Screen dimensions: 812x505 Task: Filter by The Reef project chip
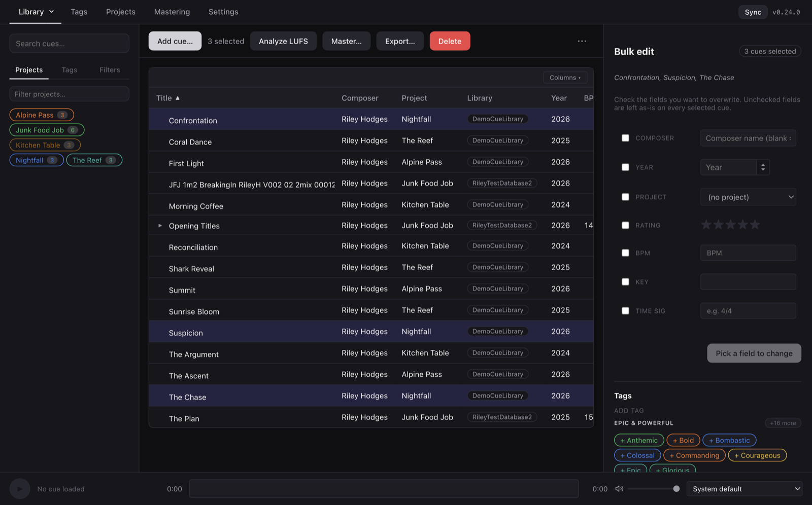click(94, 160)
